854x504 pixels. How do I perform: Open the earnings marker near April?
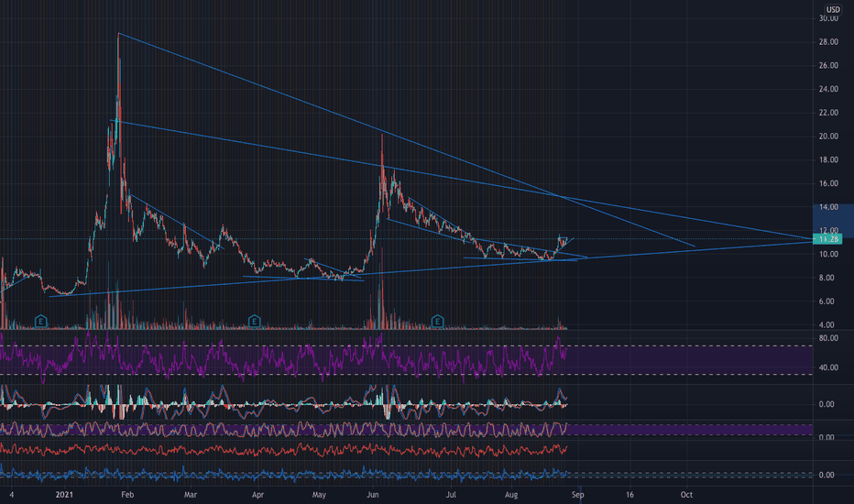pyautogui.click(x=254, y=322)
